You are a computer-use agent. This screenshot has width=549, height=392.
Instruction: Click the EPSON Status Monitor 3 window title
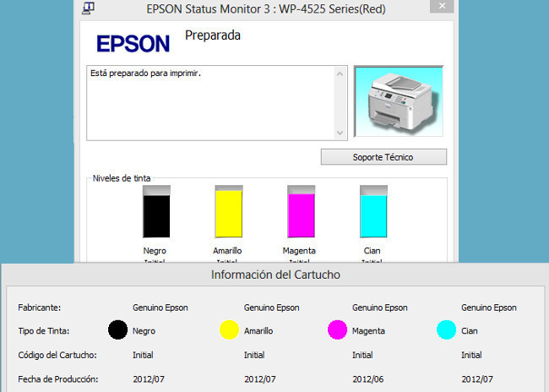(266, 8)
